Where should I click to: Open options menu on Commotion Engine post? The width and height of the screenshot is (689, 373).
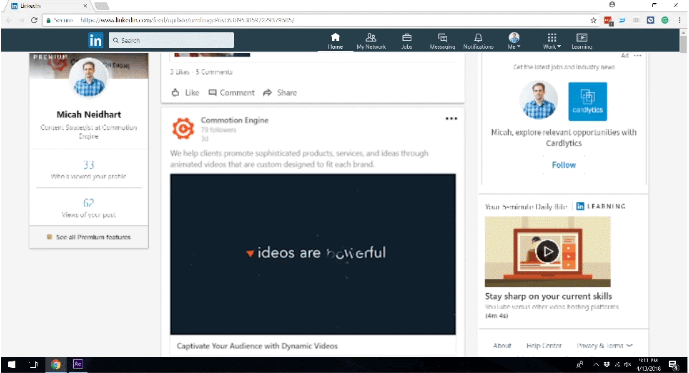pyautogui.click(x=451, y=119)
